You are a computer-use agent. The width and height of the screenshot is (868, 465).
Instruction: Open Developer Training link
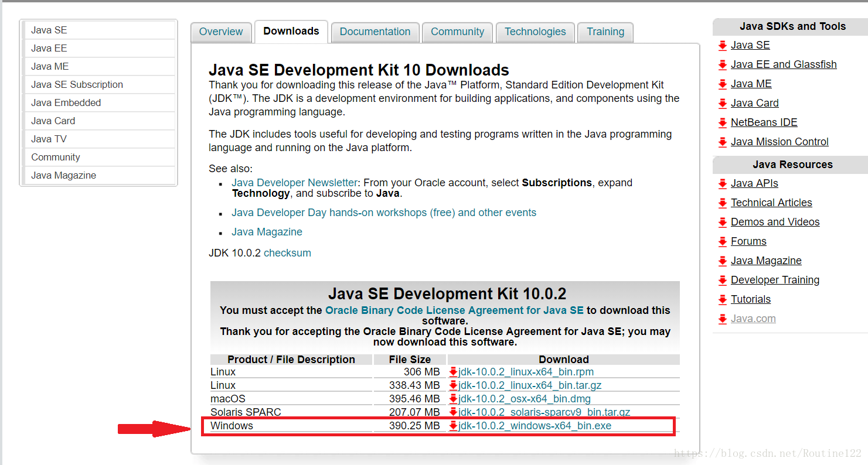[775, 280]
